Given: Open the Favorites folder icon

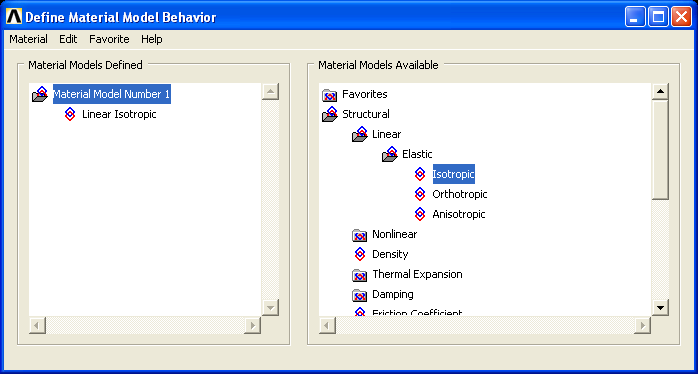Looking at the screenshot, I should (329, 95).
